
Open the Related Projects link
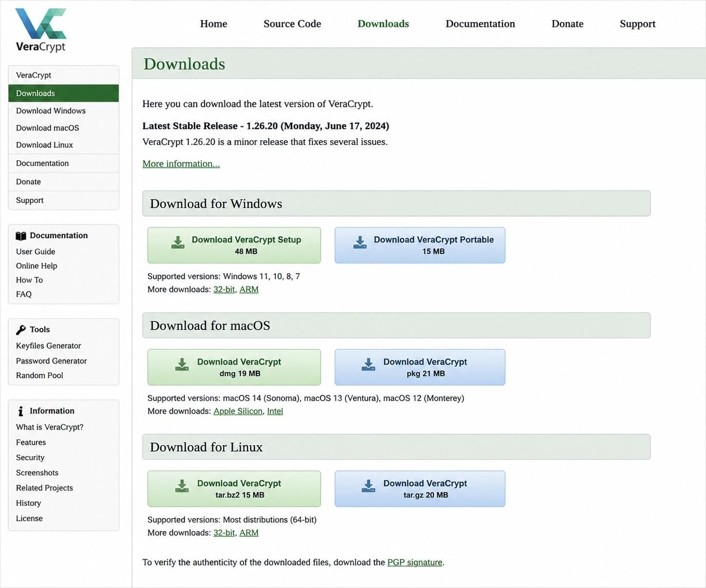point(44,488)
